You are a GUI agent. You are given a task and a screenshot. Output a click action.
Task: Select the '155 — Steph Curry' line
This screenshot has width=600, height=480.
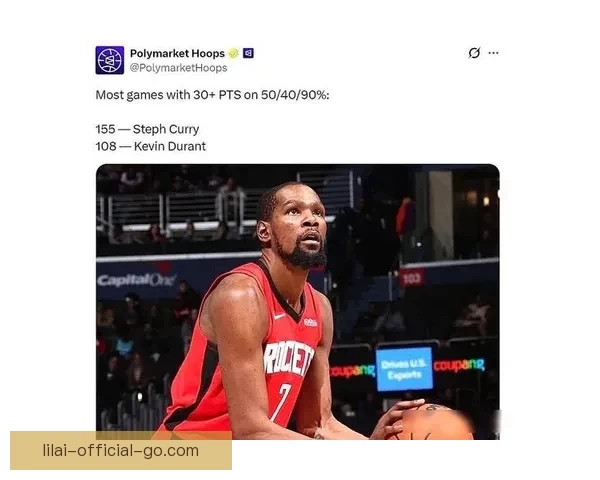147,129
